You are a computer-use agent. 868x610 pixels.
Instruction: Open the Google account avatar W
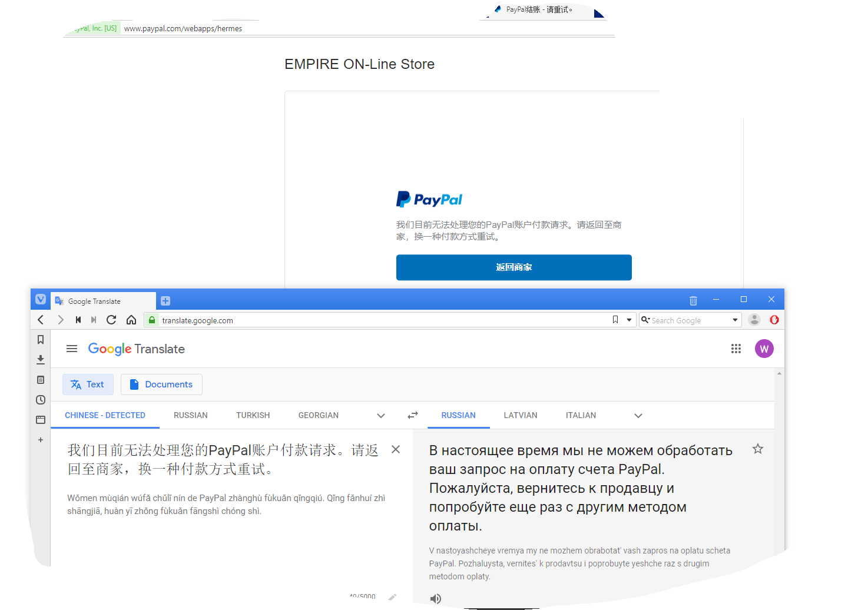pos(764,349)
